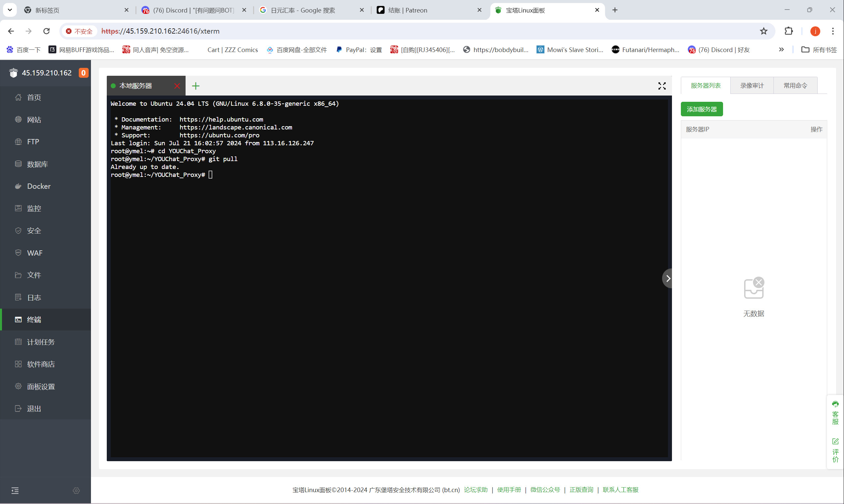Open the 数据库 database section

point(37,164)
